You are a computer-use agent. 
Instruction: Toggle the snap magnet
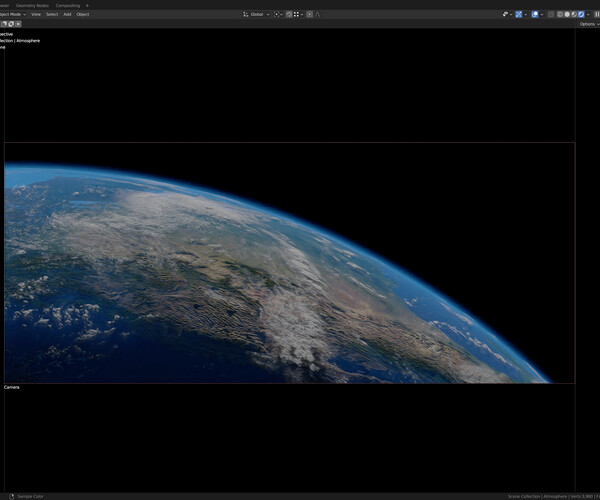(289, 14)
